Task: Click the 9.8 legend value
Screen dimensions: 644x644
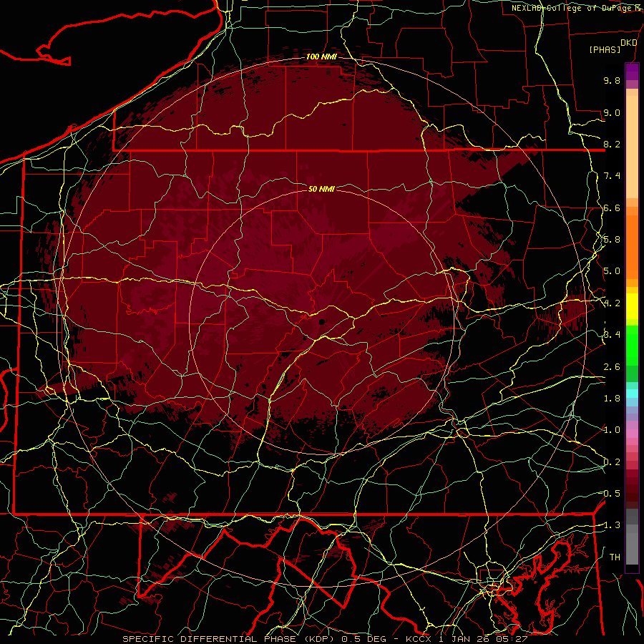Action: point(612,80)
